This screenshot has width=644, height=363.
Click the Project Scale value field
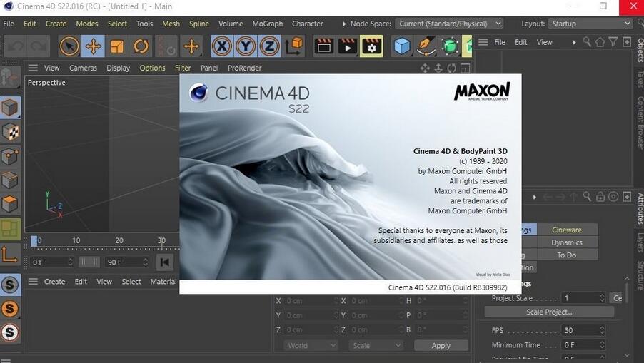tap(583, 298)
